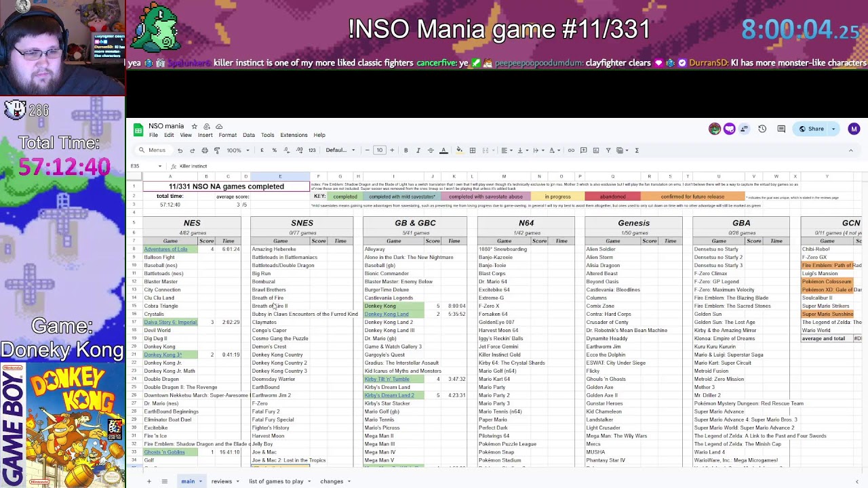The image size is (868, 488).
Task: Click the font size input field
Action: coord(379,150)
